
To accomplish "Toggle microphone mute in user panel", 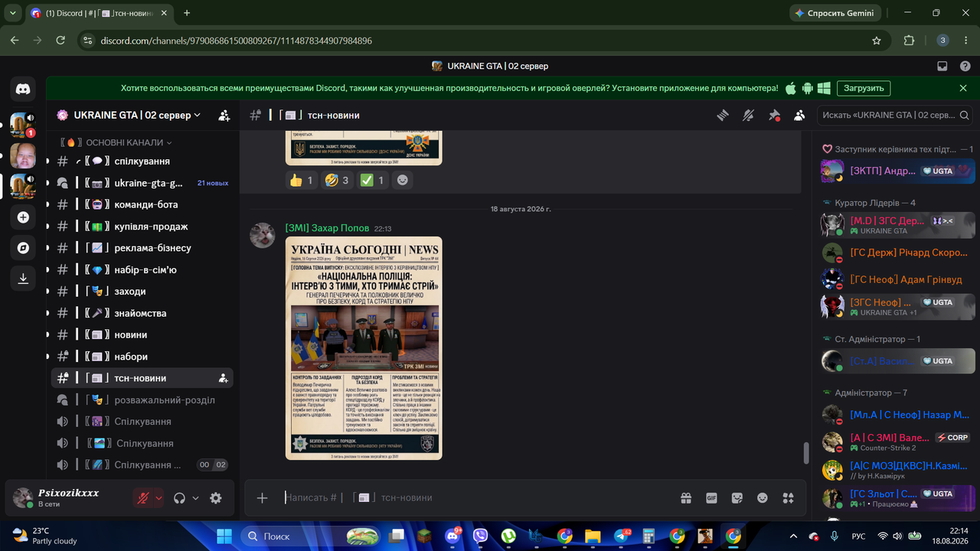I will pos(142,498).
